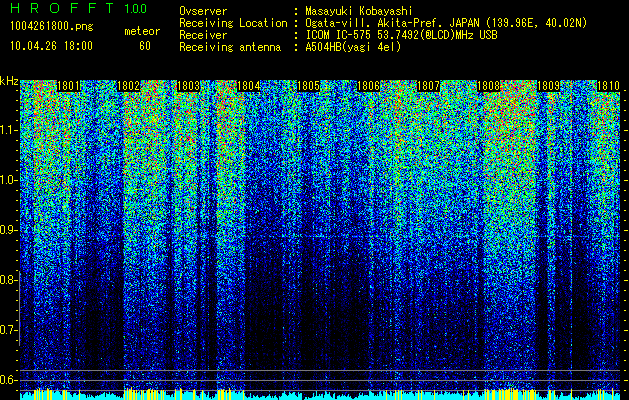Click the 0.7 frequency axis label

[8, 330]
